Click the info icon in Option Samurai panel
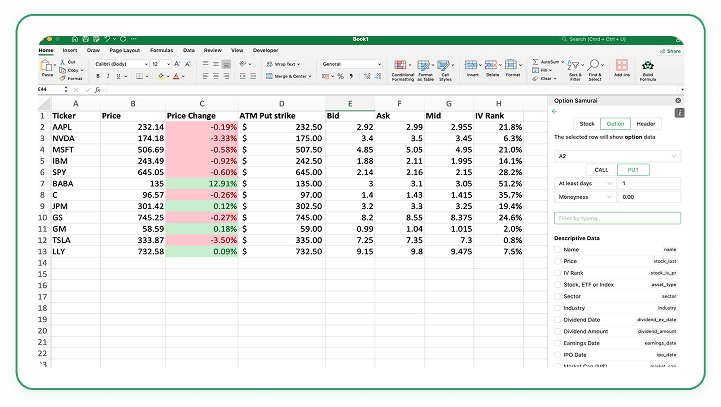 pyautogui.click(x=679, y=113)
